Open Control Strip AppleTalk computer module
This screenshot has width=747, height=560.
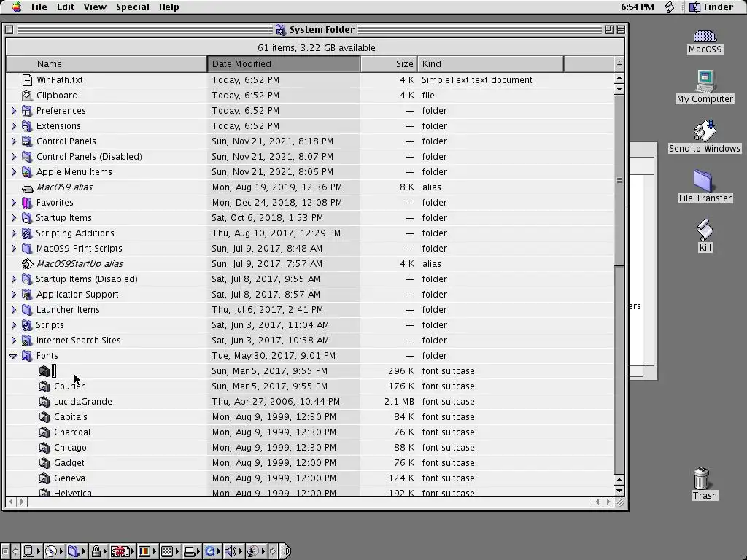[31, 551]
